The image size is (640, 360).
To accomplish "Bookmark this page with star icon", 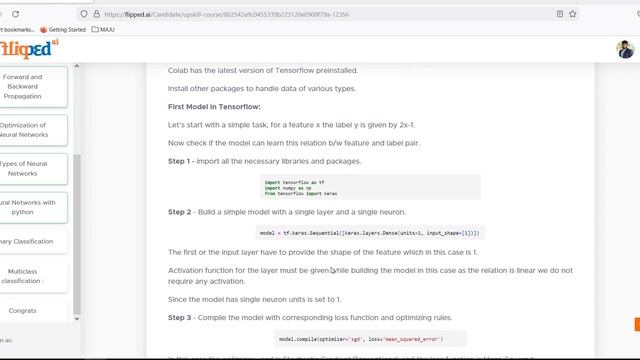I will 573,14.
